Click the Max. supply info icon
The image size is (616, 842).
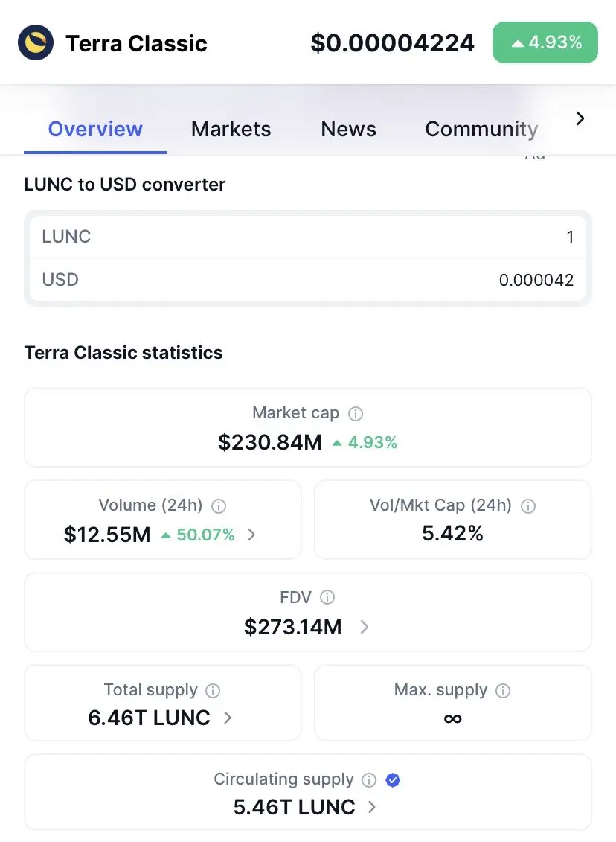(x=503, y=691)
